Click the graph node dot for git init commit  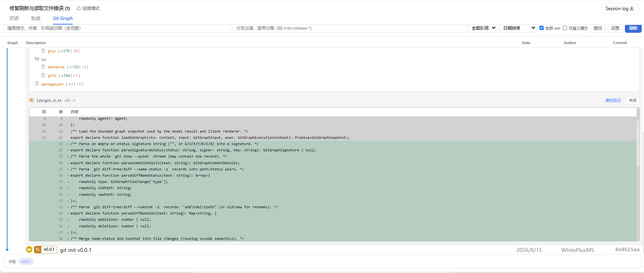pos(7,250)
